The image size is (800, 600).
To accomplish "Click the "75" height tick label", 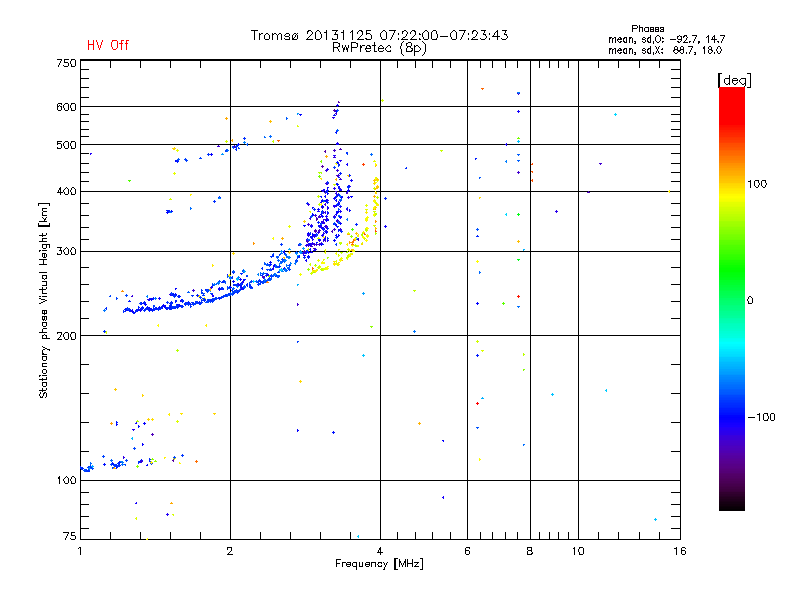I will click(70, 536).
